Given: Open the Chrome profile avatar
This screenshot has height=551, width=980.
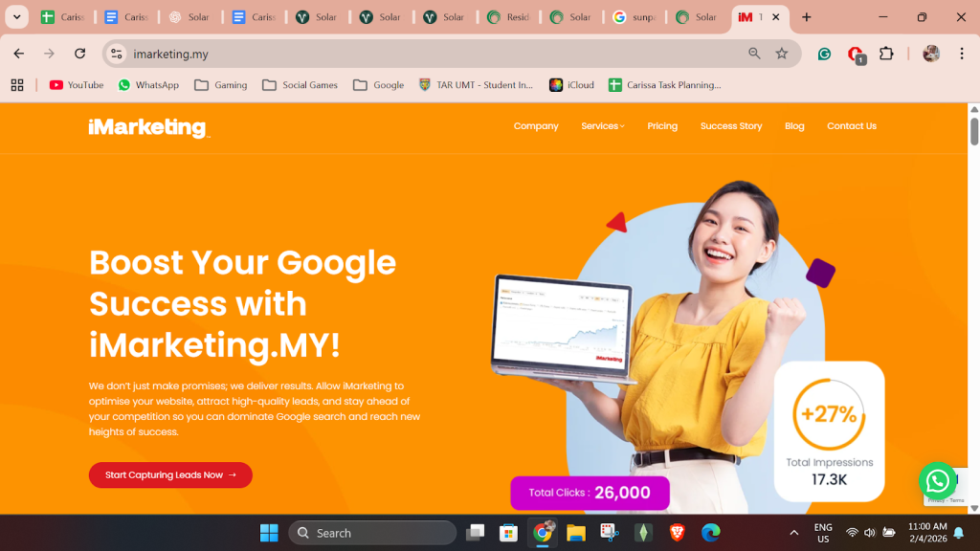Looking at the screenshot, I should pos(930,54).
